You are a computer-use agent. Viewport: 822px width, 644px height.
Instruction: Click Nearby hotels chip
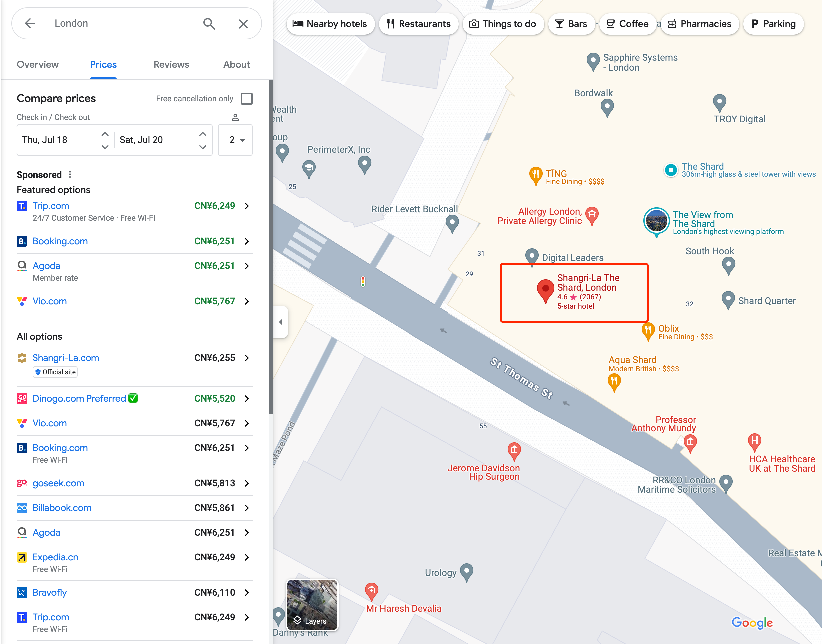pos(330,24)
